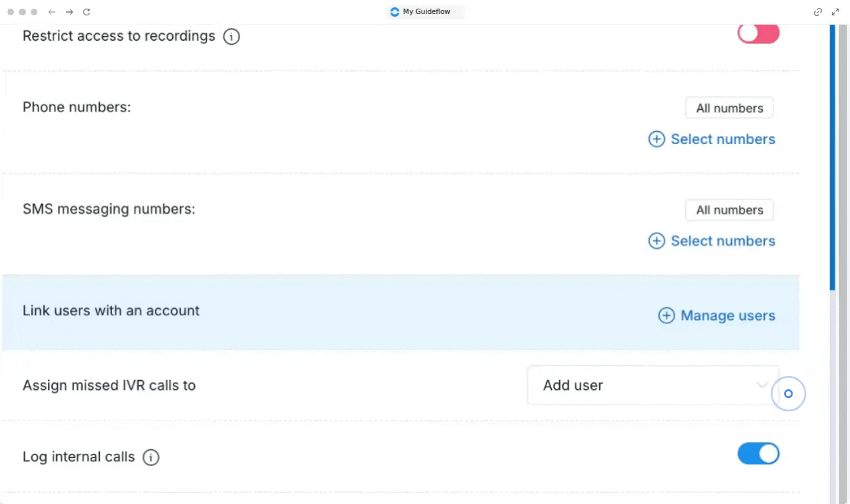The width and height of the screenshot is (850, 504).
Task: Click the chevron arrow in Add user field
Action: pyautogui.click(x=761, y=385)
